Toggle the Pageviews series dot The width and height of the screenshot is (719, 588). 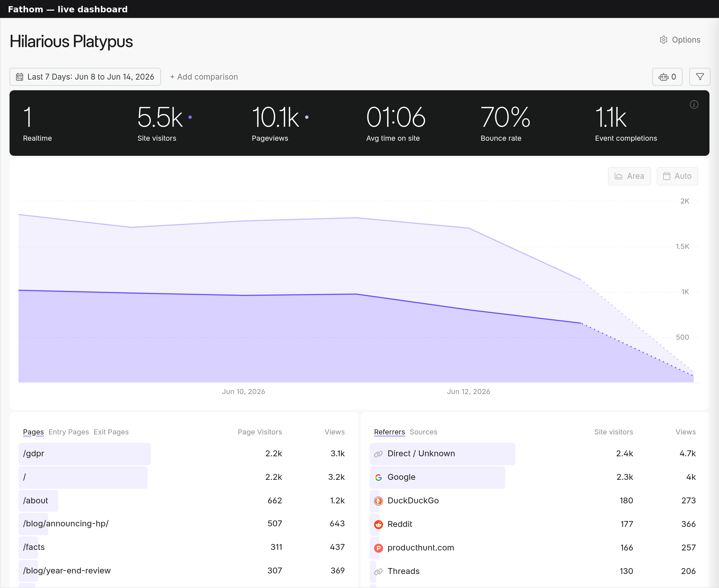coord(307,117)
